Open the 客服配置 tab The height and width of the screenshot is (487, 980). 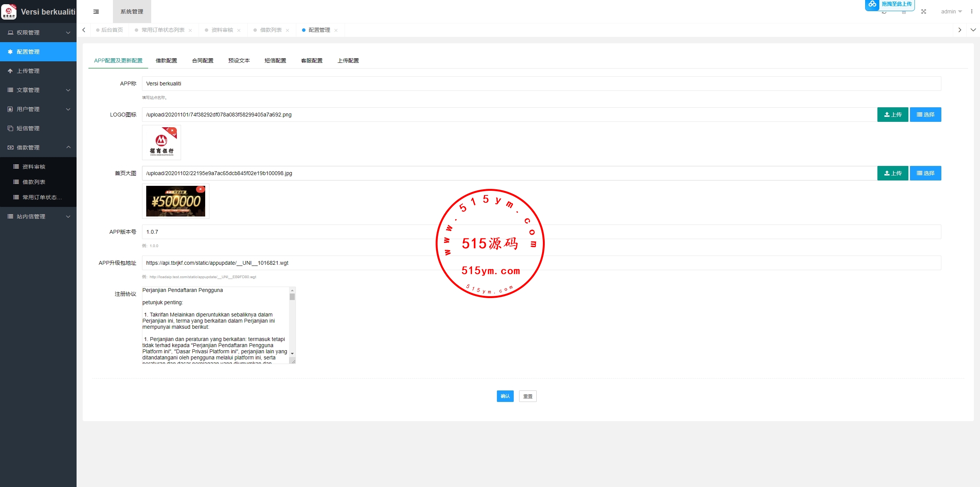click(312, 61)
